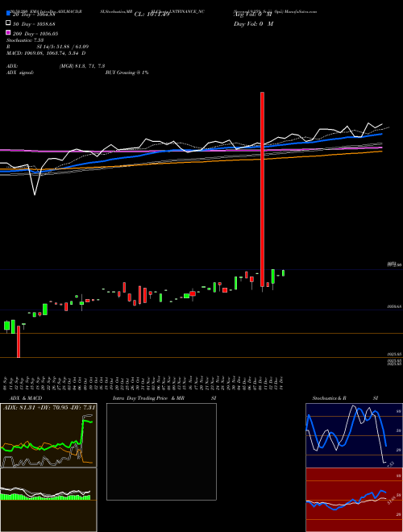Click the blue 20 Day legend swatch

click(8, 14)
